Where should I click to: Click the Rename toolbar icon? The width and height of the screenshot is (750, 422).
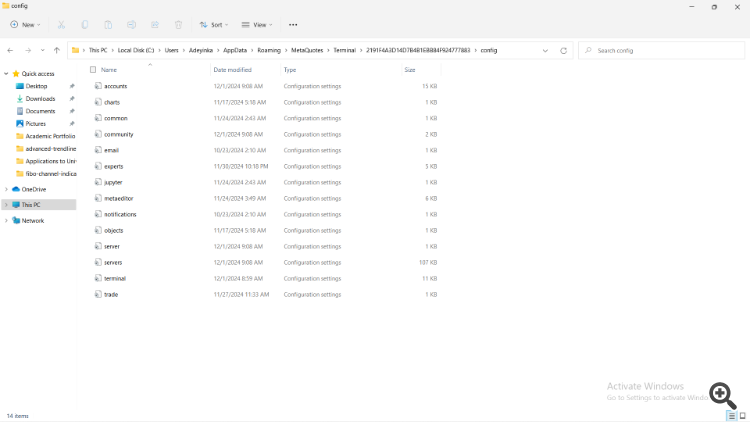[x=132, y=25]
